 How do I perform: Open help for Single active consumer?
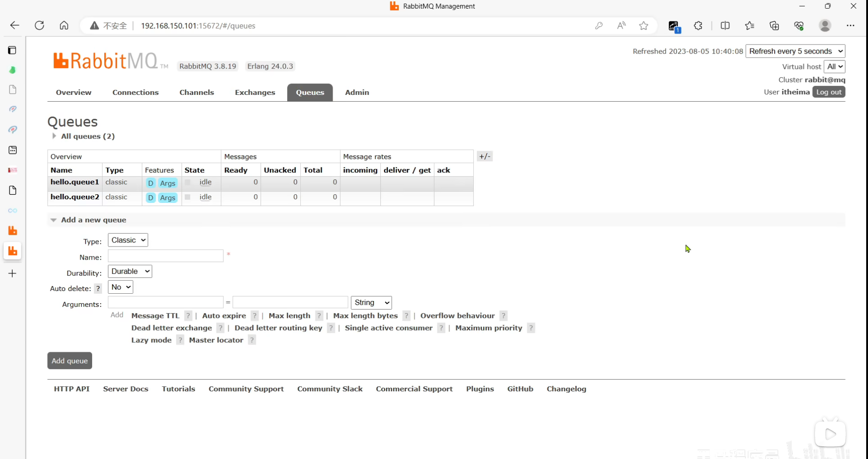click(441, 328)
